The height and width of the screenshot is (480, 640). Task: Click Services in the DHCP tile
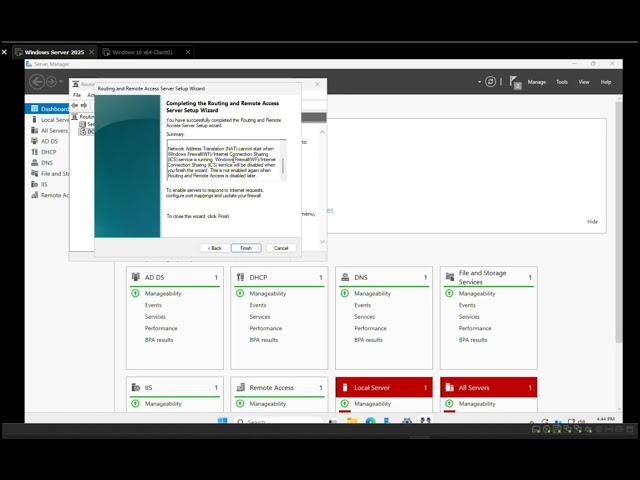(260, 317)
